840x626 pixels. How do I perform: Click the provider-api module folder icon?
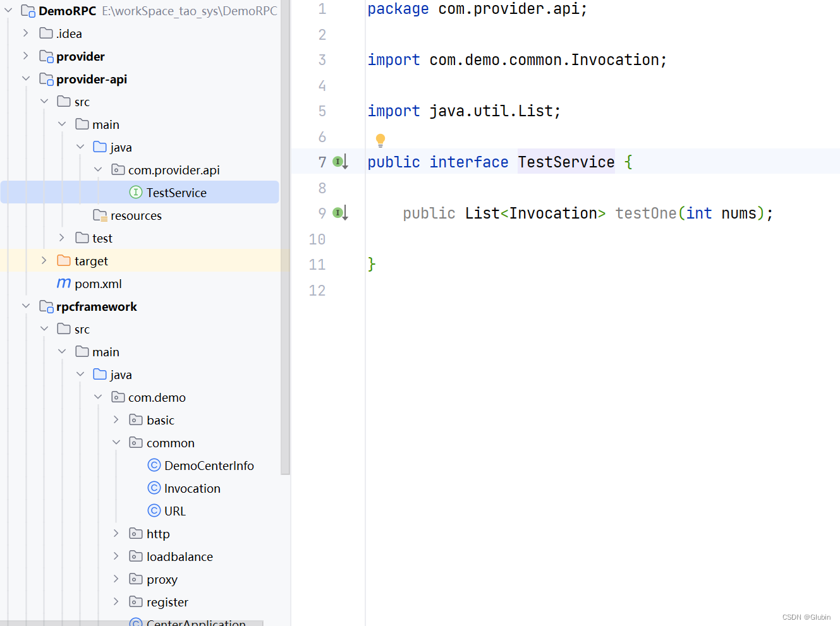point(46,79)
